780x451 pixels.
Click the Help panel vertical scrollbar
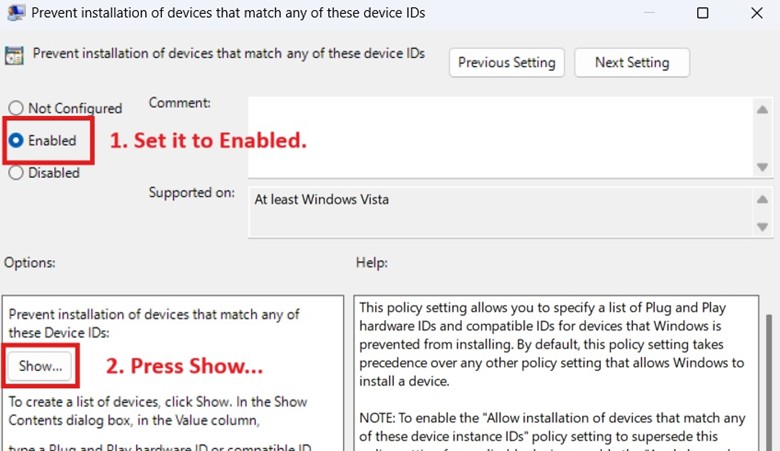click(x=767, y=380)
